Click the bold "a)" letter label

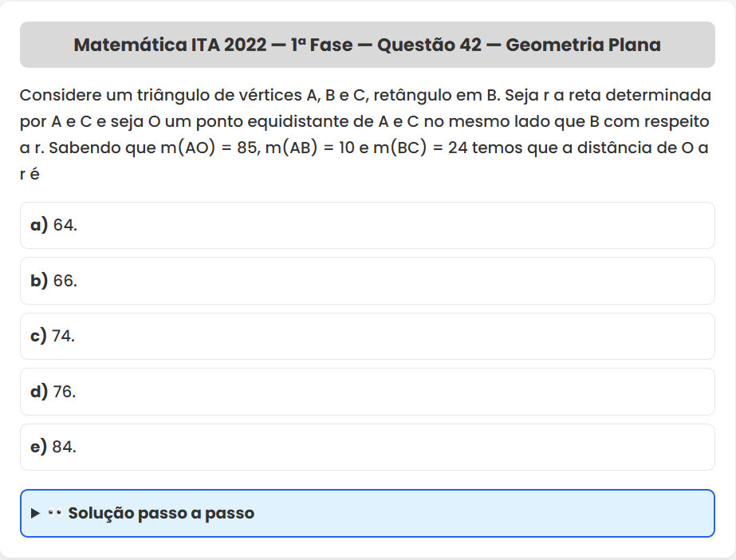[39, 226]
